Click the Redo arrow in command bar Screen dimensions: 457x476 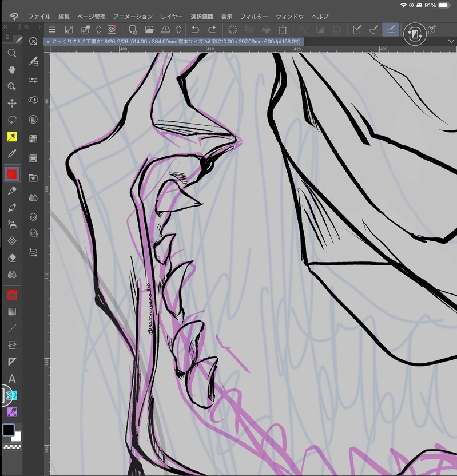[x=212, y=30]
